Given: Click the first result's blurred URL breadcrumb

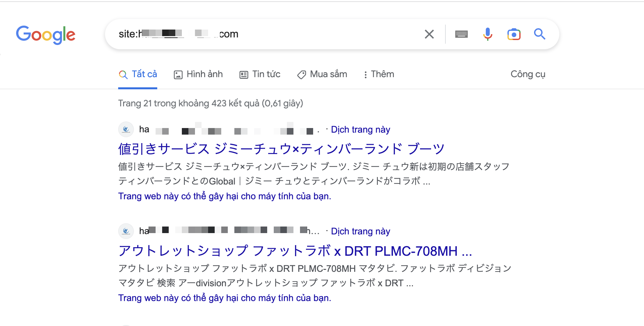Looking at the screenshot, I should point(229,130).
